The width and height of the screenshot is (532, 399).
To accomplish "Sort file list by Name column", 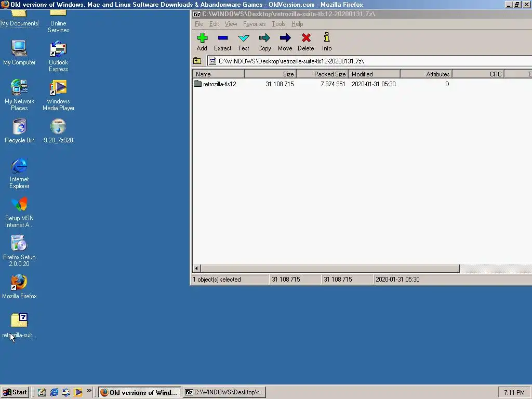I will pos(219,74).
